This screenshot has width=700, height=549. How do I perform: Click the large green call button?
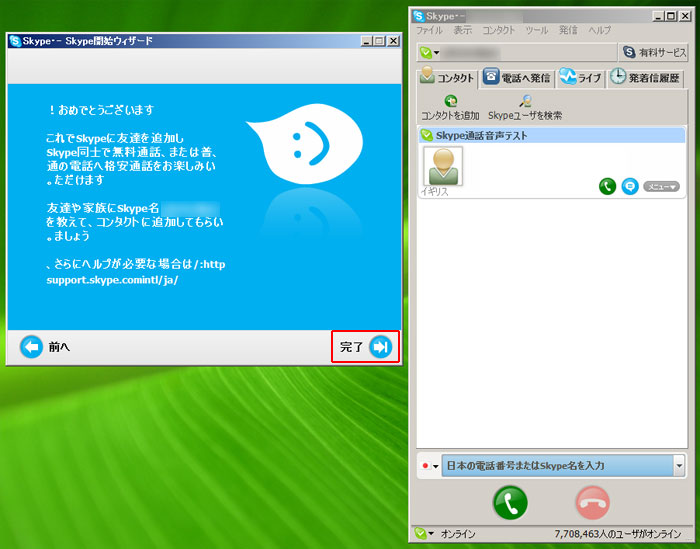tap(510, 503)
